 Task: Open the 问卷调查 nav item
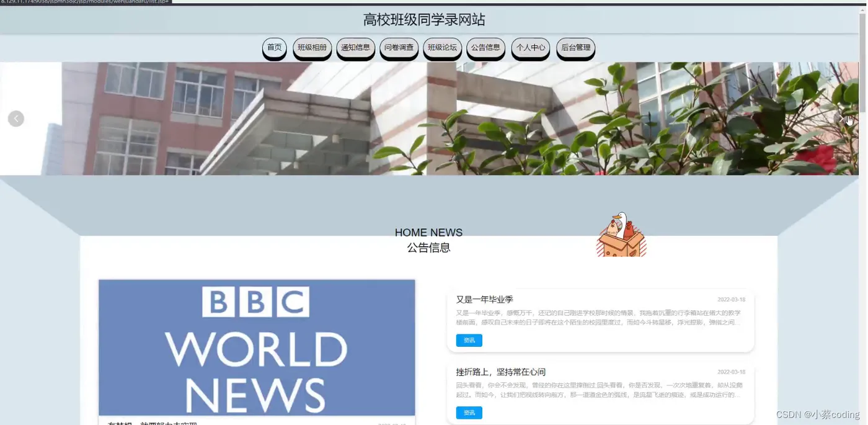click(399, 48)
